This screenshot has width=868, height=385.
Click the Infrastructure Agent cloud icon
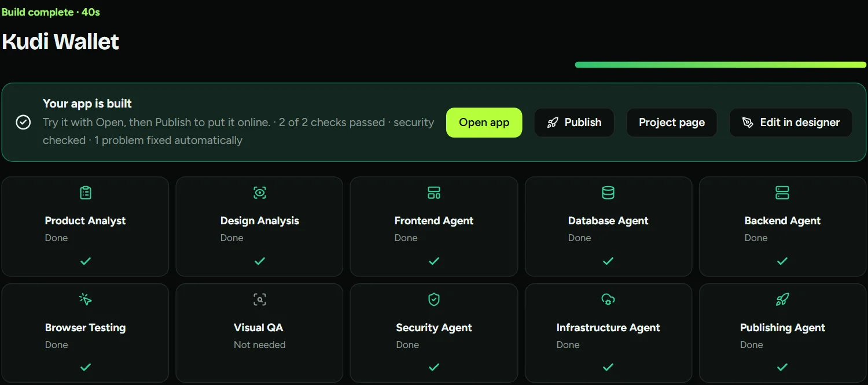tap(608, 299)
